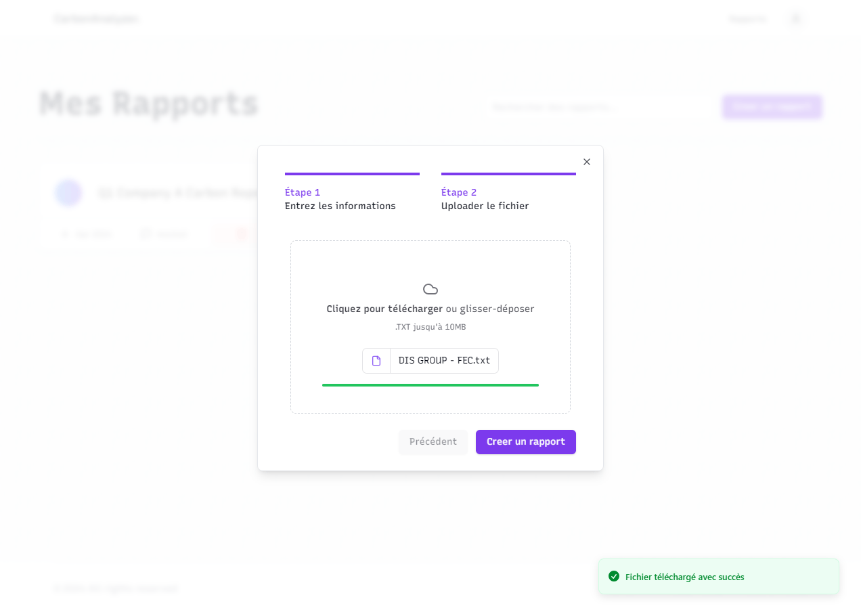Select the Étape 2 Uploader le fichier step
861x616 pixels.
pyautogui.click(x=485, y=199)
